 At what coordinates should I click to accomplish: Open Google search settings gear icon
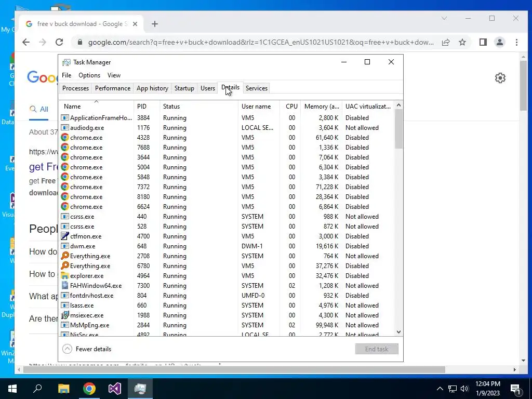coord(500,78)
